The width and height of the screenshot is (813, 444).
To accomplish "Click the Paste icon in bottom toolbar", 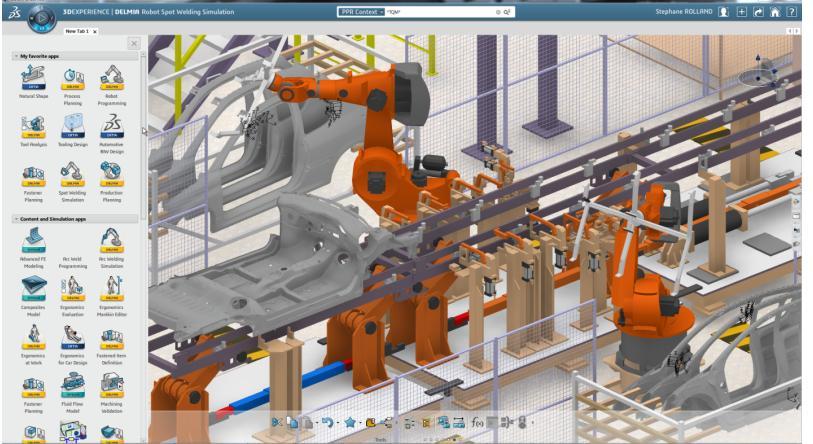I will click(x=307, y=423).
